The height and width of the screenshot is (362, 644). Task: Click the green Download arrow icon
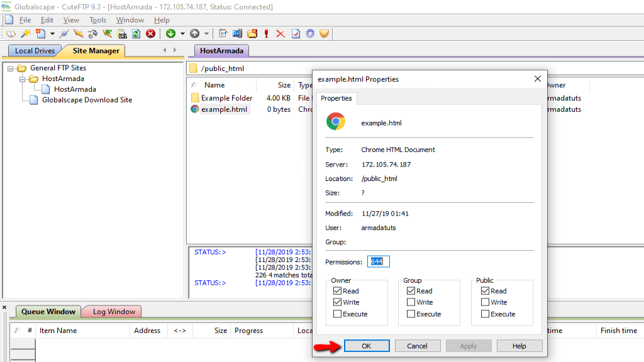pyautogui.click(x=171, y=34)
